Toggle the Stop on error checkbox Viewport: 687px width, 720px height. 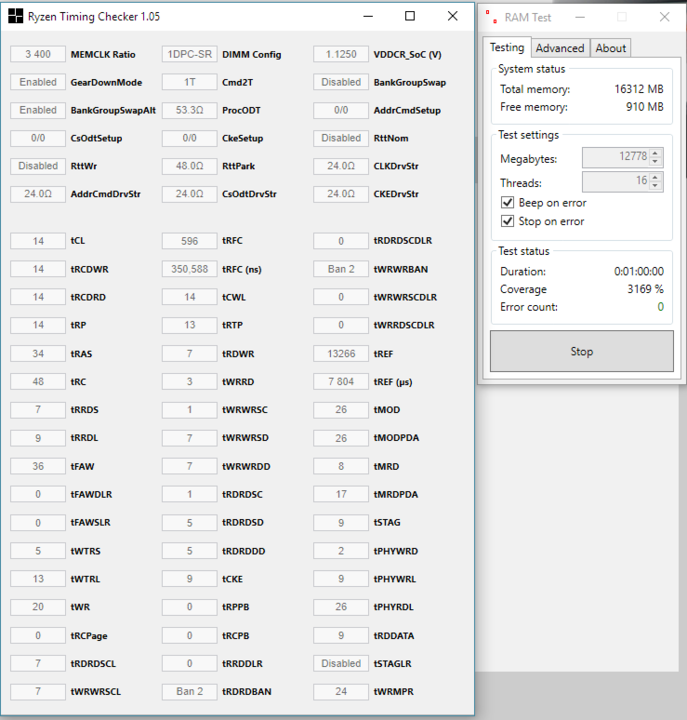click(x=507, y=221)
